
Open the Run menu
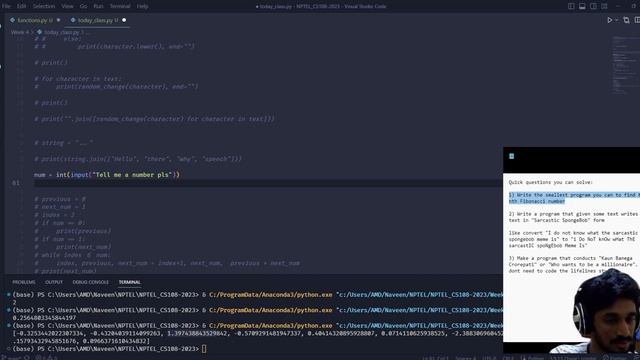(98, 6)
